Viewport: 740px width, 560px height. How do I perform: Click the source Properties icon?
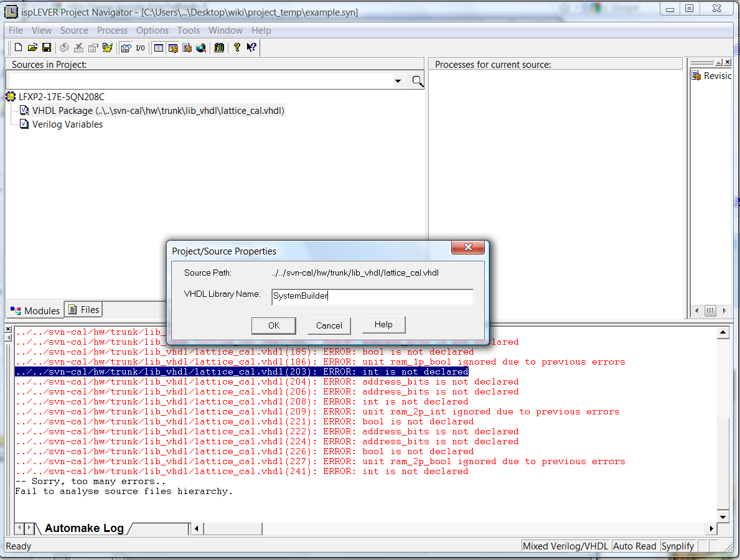[93, 47]
